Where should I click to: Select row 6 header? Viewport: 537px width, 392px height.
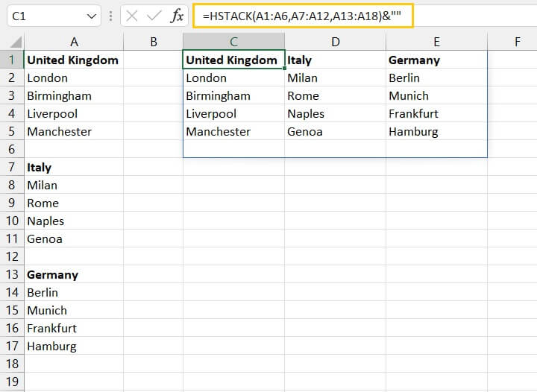tap(11, 149)
